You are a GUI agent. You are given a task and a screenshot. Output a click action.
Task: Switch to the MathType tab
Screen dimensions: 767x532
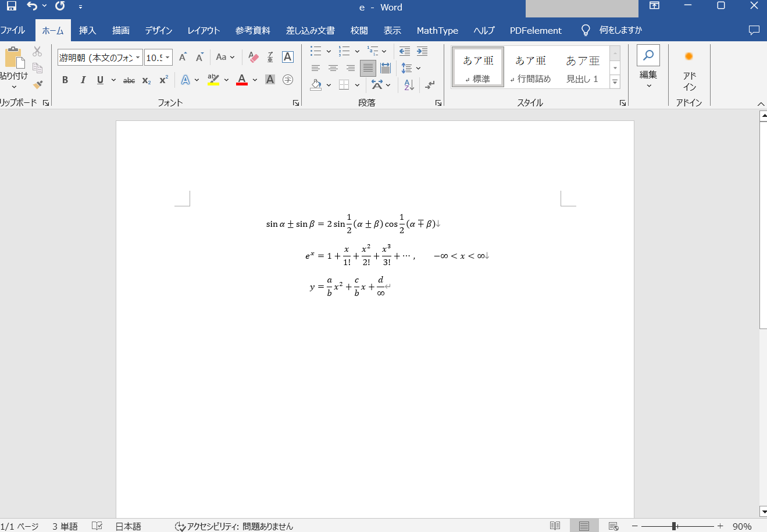point(437,30)
